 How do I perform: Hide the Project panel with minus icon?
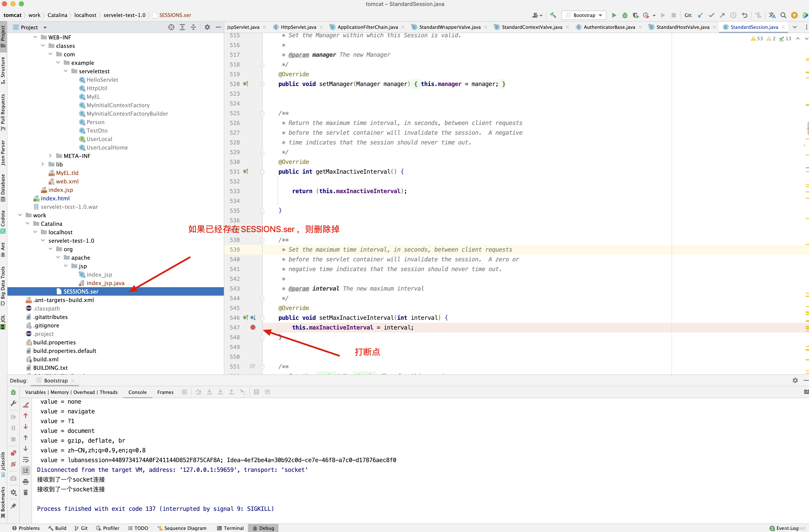[x=218, y=27]
